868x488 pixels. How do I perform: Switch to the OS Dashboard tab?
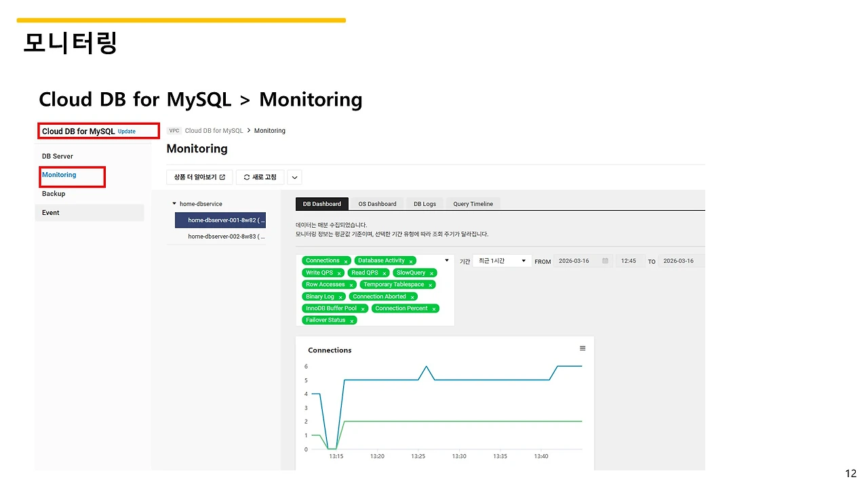pos(377,203)
